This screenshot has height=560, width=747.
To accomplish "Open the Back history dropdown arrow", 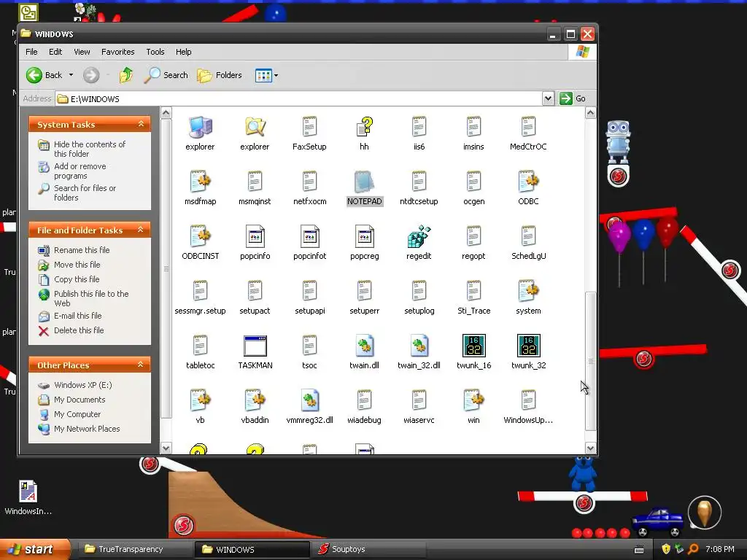I will [x=71, y=75].
